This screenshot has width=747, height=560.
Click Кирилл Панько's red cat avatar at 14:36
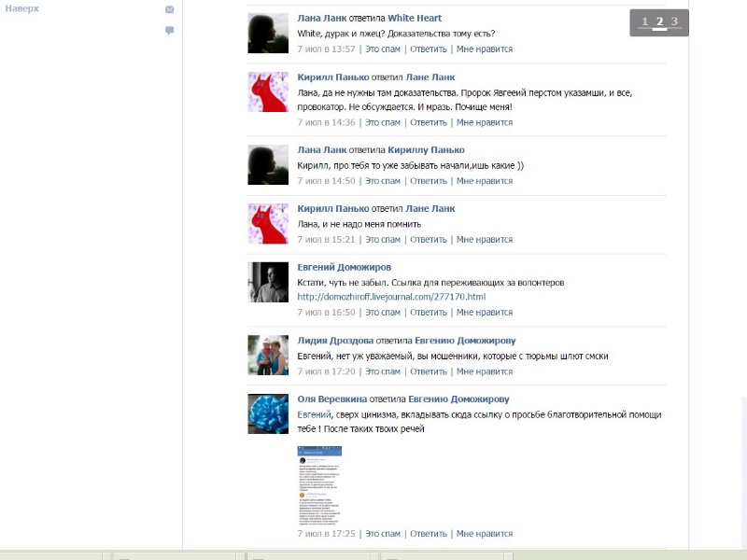pyautogui.click(x=268, y=92)
